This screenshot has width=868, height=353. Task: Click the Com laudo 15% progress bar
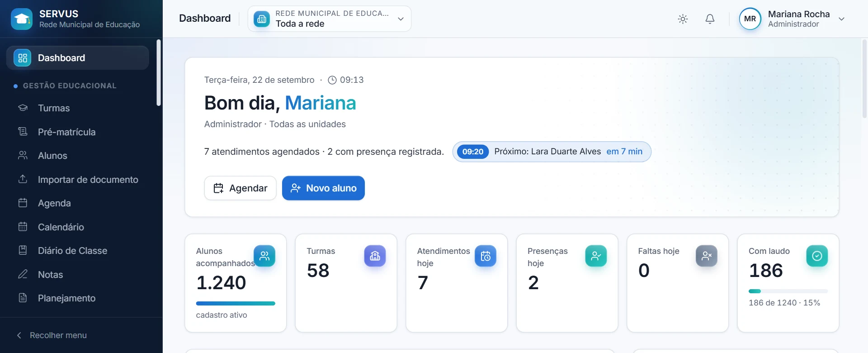788,291
